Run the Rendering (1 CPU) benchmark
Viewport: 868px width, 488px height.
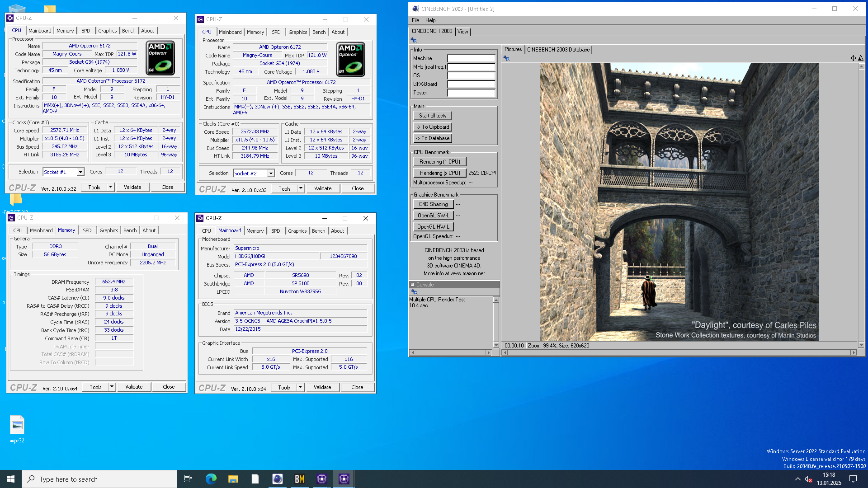(439, 162)
